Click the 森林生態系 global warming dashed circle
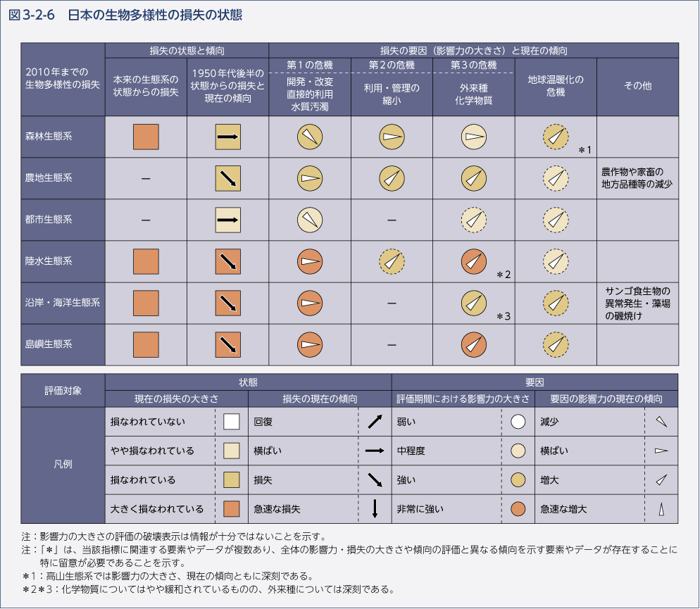The width and height of the screenshot is (700, 609). click(x=556, y=137)
